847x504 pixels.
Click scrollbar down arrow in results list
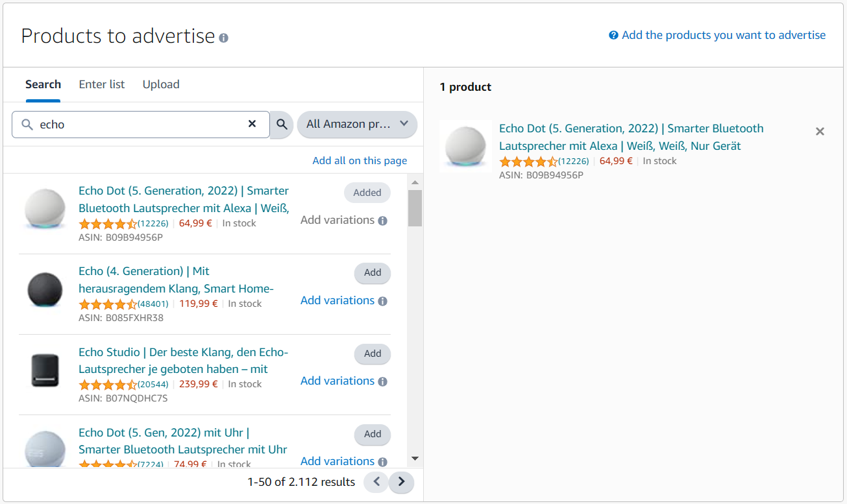tap(415, 459)
